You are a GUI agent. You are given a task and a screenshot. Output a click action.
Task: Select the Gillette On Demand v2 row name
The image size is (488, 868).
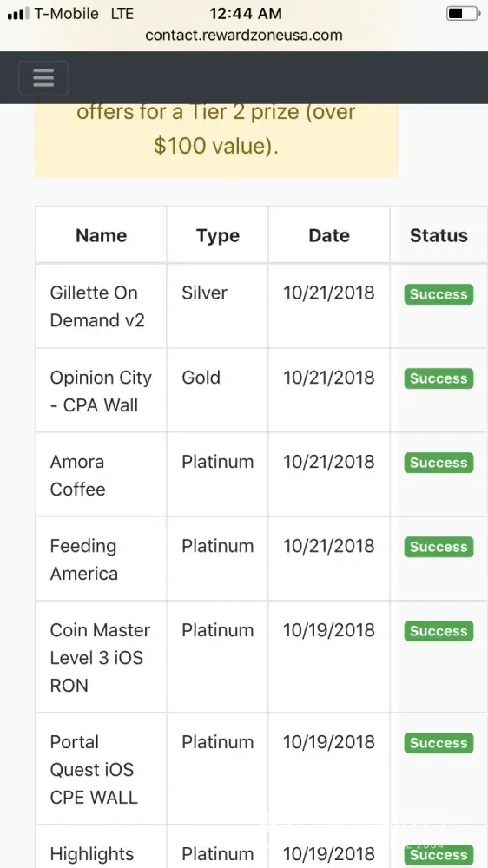pyautogui.click(x=97, y=306)
